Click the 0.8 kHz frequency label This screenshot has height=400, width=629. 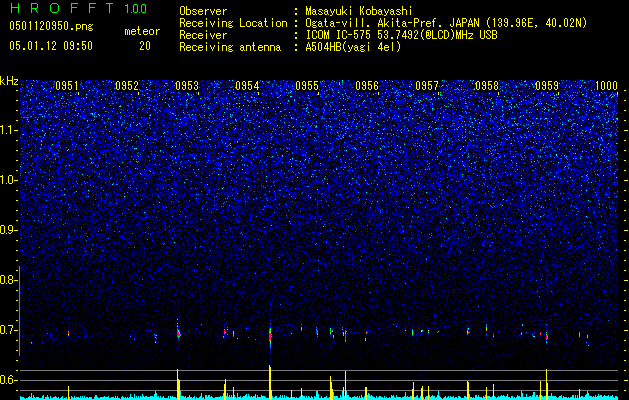click(x=8, y=280)
